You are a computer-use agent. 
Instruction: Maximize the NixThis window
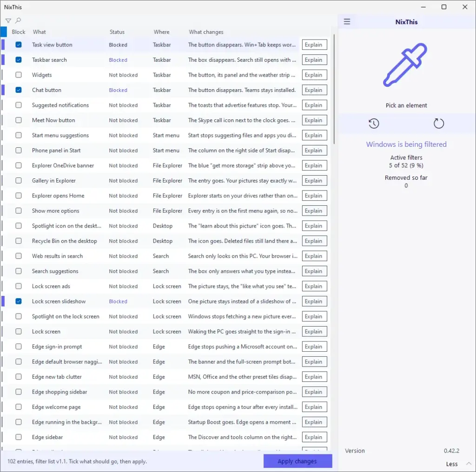444,7
